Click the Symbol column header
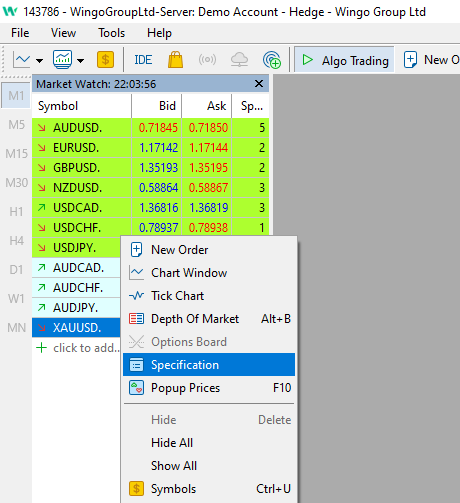 click(x=82, y=106)
